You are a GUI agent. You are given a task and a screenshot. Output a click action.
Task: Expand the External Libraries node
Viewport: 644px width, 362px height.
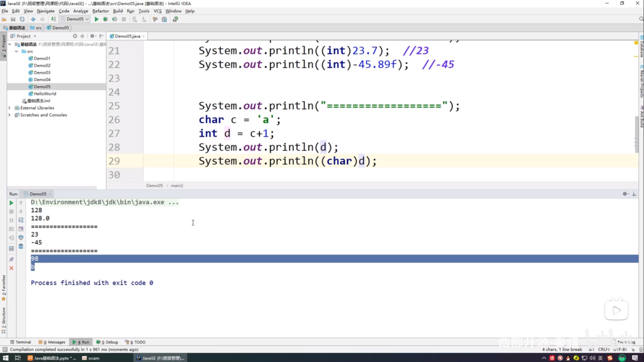9,108
